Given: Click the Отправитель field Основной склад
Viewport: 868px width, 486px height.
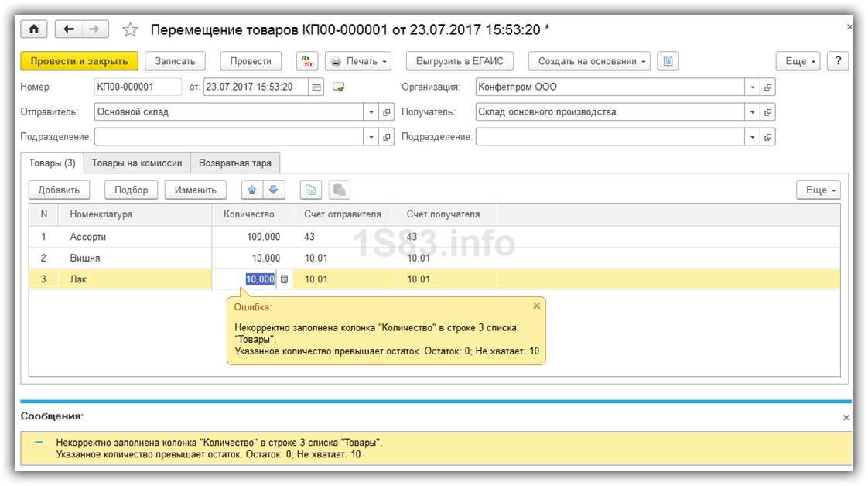Looking at the screenshot, I should click(x=229, y=111).
